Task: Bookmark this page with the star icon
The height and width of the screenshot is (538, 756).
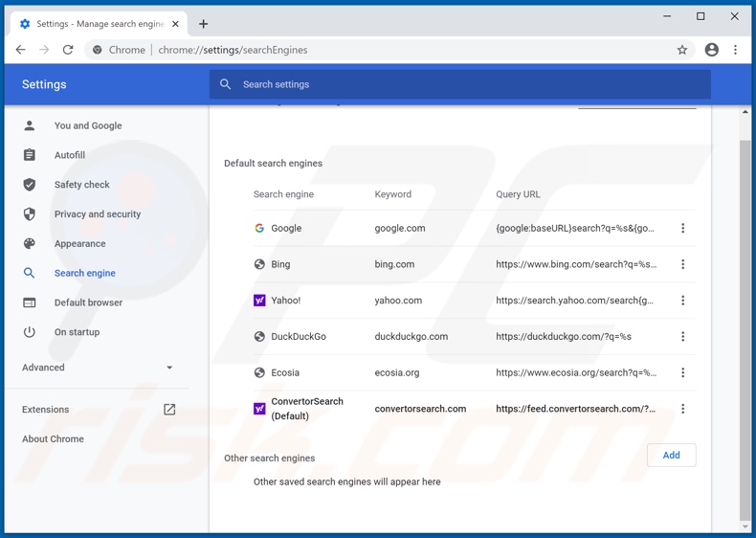Action: pyautogui.click(x=681, y=50)
